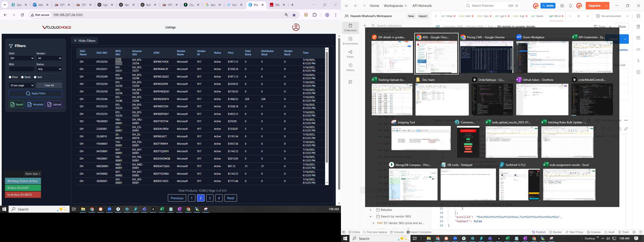The width and height of the screenshot is (644, 242).
Task: Click the Postman hamburger menu icon
Action: 346,6
